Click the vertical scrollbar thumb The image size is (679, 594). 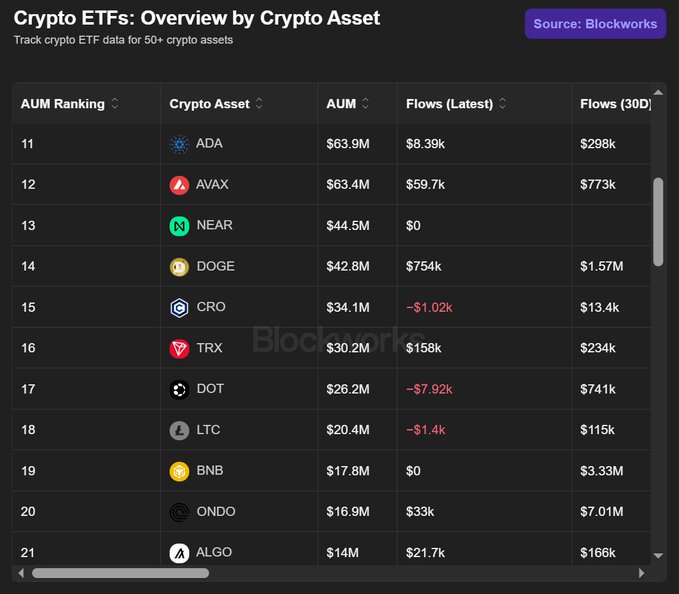click(658, 222)
